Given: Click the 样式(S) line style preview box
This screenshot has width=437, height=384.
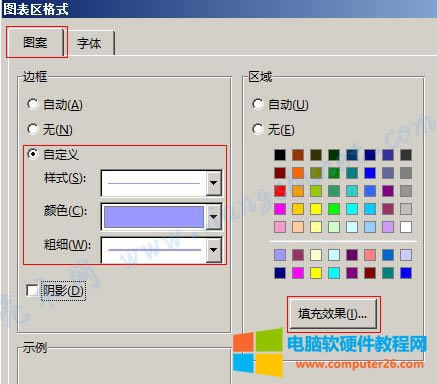Looking at the screenshot, I should (154, 183).
